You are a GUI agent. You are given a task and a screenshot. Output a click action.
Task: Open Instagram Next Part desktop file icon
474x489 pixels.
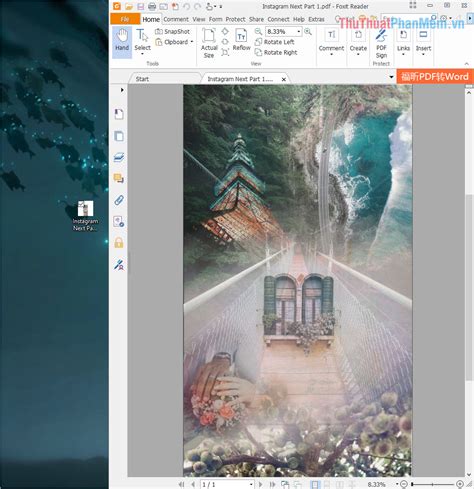click(x=85, y=216)
